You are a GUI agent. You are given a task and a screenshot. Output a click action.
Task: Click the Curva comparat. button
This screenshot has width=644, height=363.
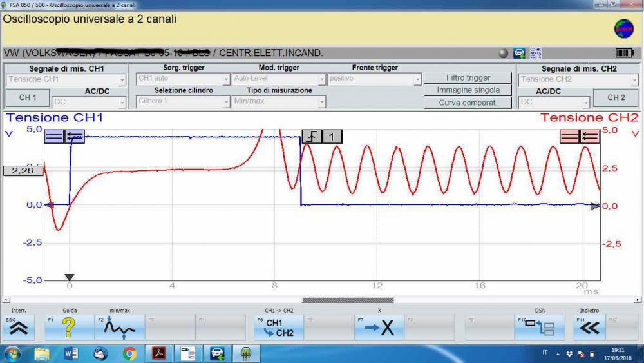click(x=468, y=103)
